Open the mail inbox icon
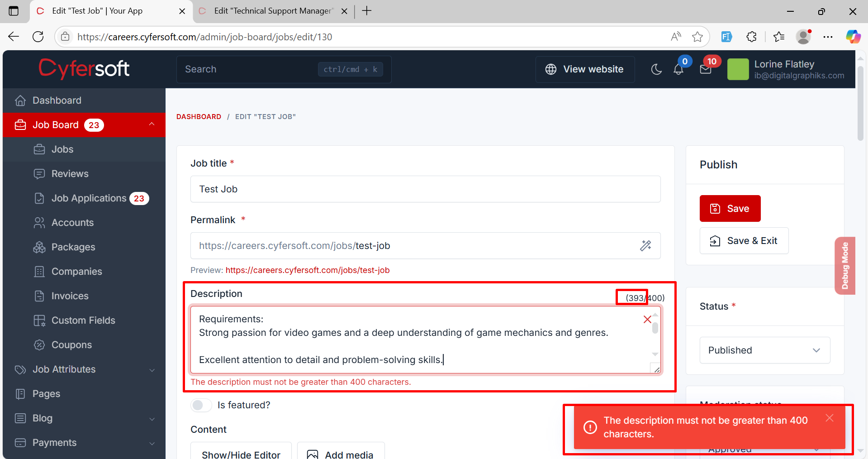This screenshot has height=459, width=868. (705, 69)
